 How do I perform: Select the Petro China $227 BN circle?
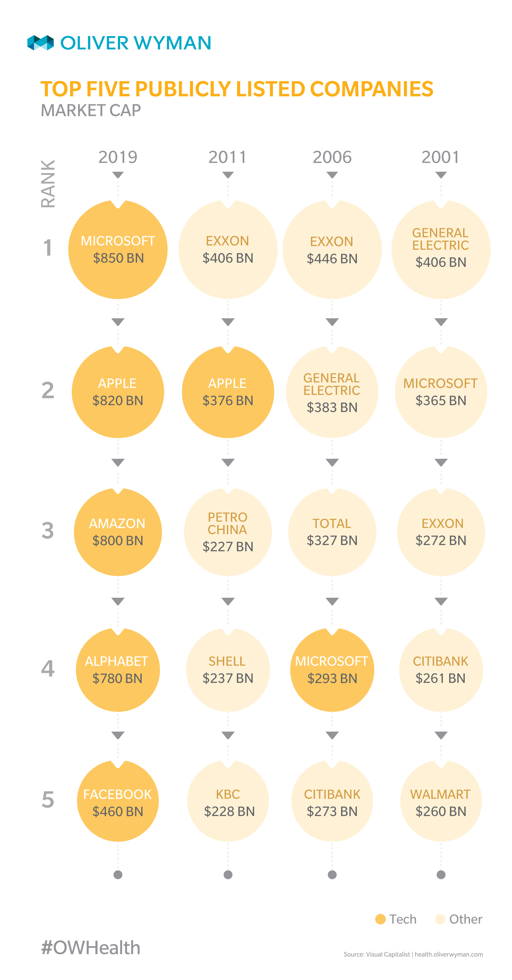point(228,532)
